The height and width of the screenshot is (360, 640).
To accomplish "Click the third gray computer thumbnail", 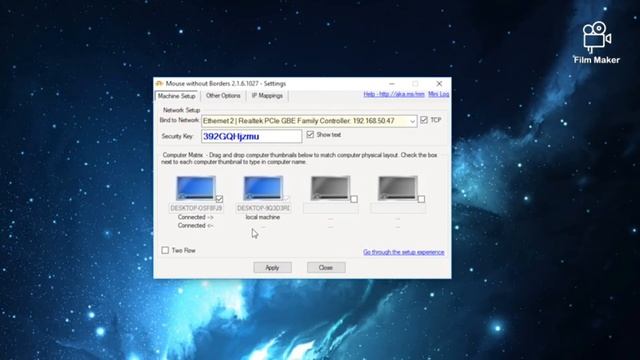I will pos(331,188).
